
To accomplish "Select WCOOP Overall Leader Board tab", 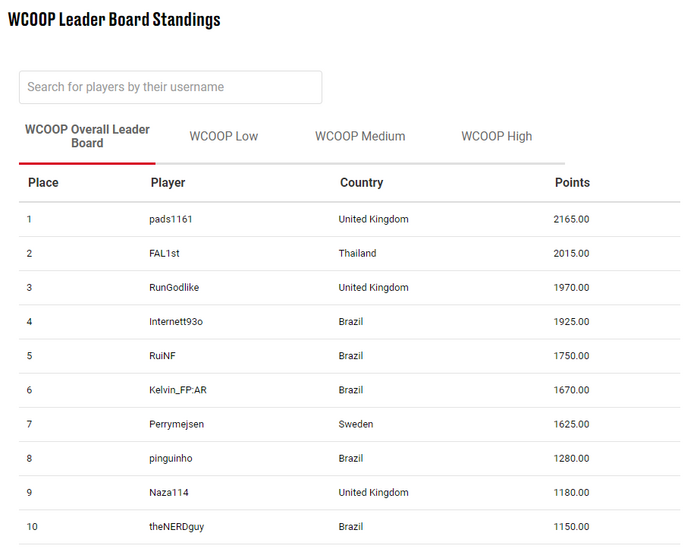I will click(87, 136).
